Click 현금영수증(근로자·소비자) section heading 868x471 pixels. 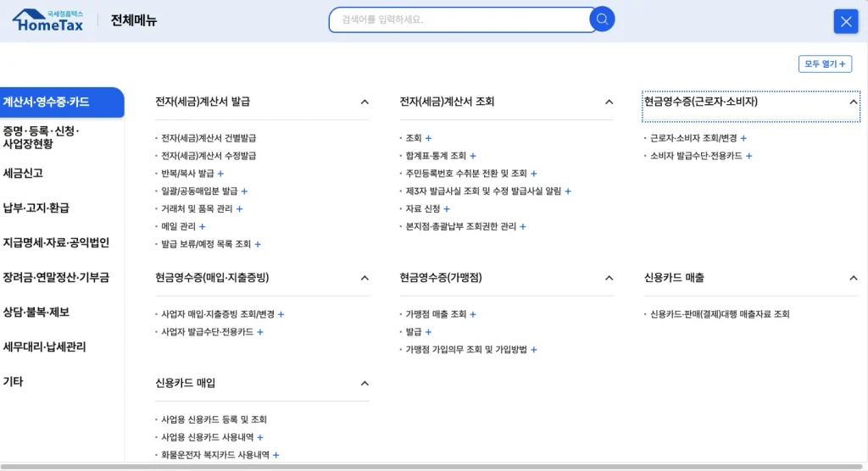tap(701, 102)
